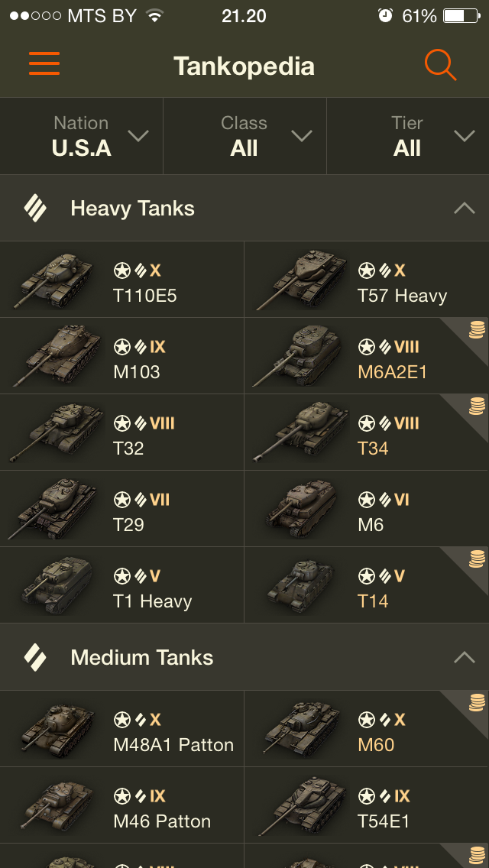489x868 pixels.
Task: Open the M103 tank details
Action: tap(122, 356)
